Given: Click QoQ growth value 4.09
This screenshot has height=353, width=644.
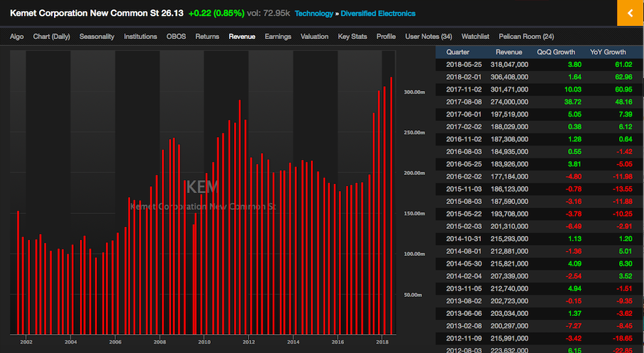Looking at the screenshot, I should point(574,263).
